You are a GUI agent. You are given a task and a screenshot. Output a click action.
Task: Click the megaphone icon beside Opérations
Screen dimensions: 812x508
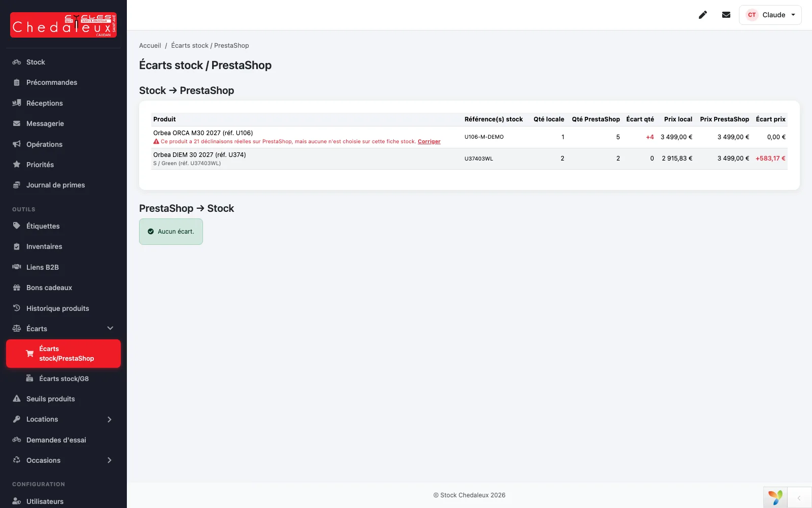[17, 144]
